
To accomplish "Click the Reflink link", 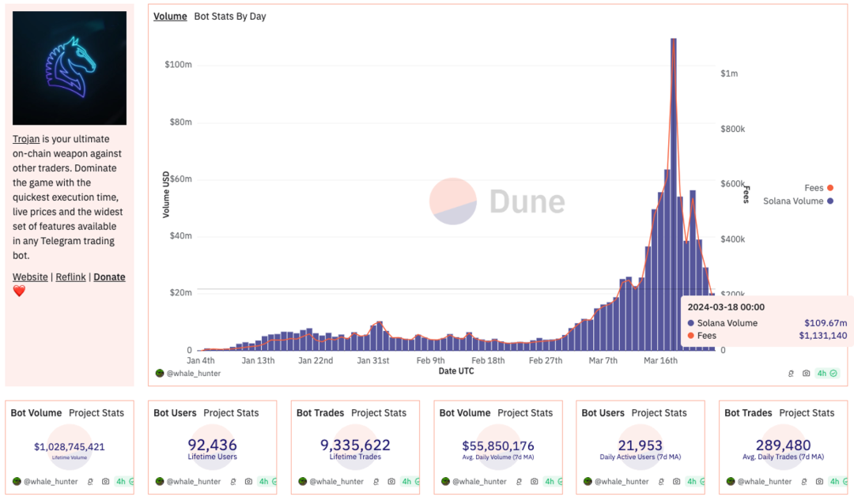I will 70,277.
